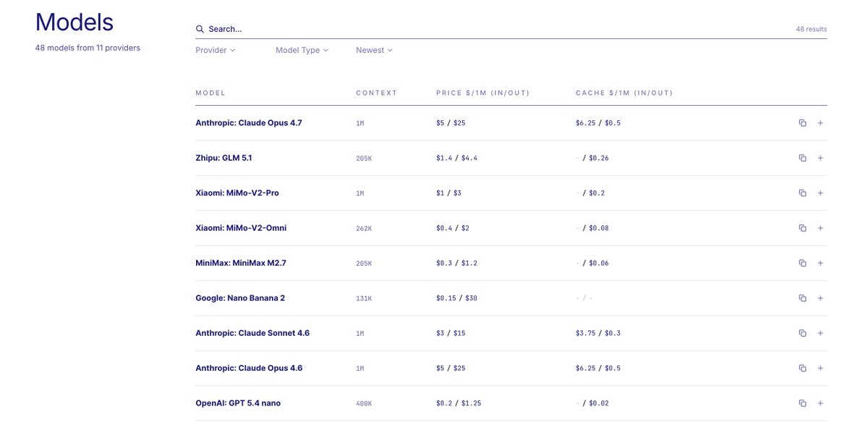Open the Provider filter dropdown
This screenshot has height=425, width=868.
[216, 50]
